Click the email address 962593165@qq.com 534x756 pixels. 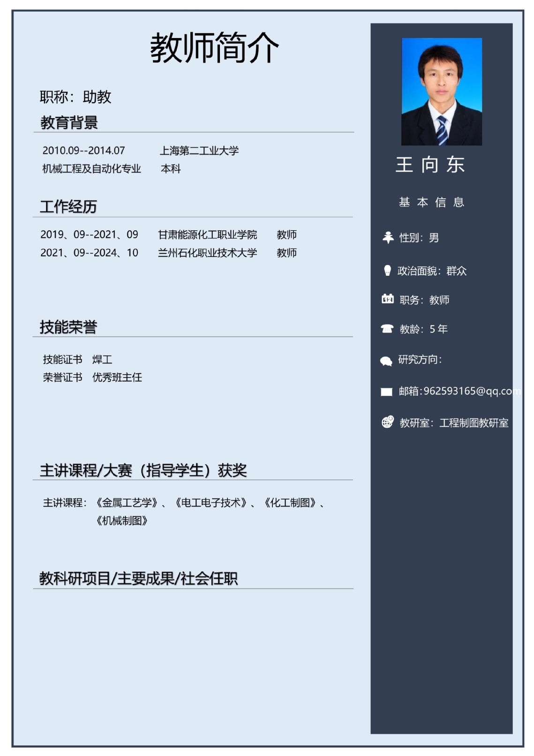[x=471, y=391]
